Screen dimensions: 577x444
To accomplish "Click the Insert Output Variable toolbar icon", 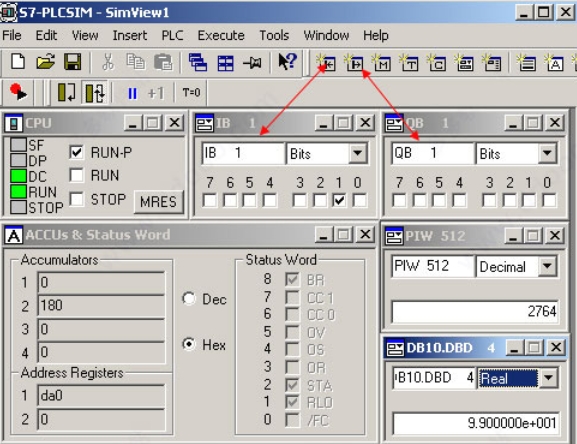I will tap(354, 63).
